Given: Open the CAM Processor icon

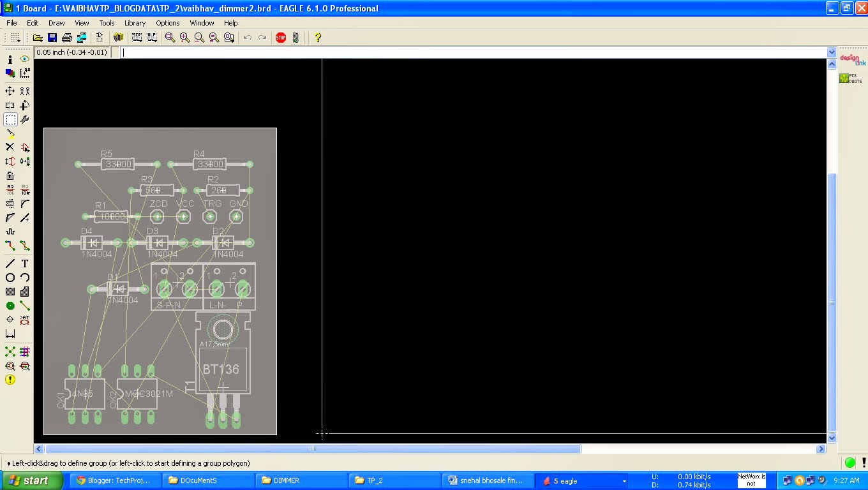Looking at the screenshot, I should click(82, 38).
